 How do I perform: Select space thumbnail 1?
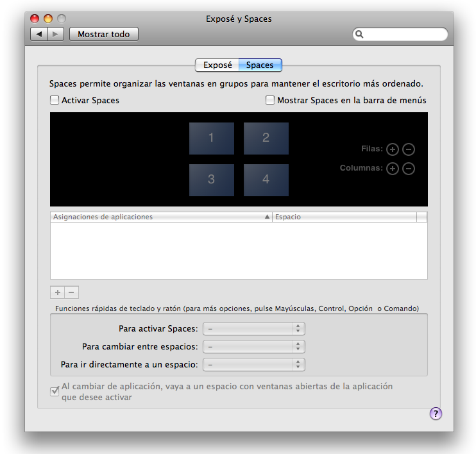click(212, 139)
